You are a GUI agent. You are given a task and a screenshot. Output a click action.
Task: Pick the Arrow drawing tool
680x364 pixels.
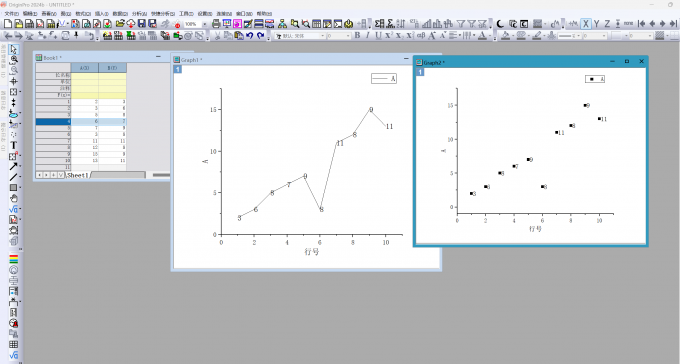[13, 167]
